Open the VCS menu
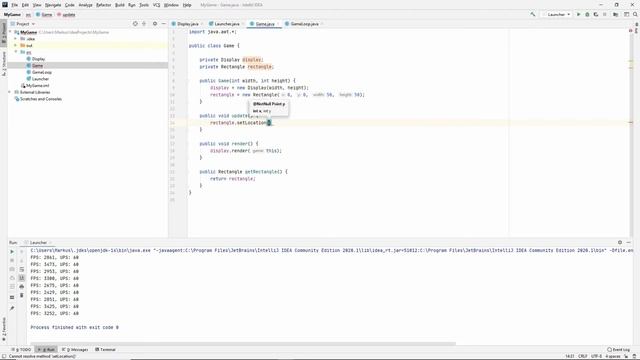This screenshot has width=640, height=360. pos(156,5)
